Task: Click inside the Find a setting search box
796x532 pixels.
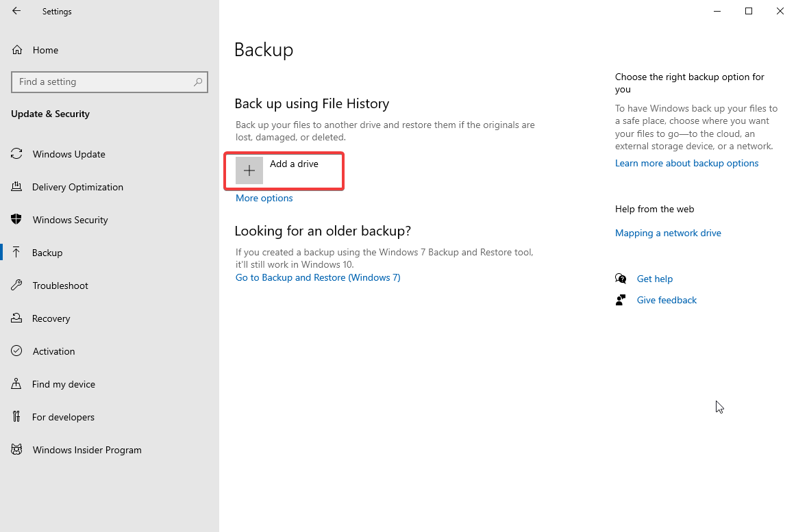Action: click(x=110, y=81)
